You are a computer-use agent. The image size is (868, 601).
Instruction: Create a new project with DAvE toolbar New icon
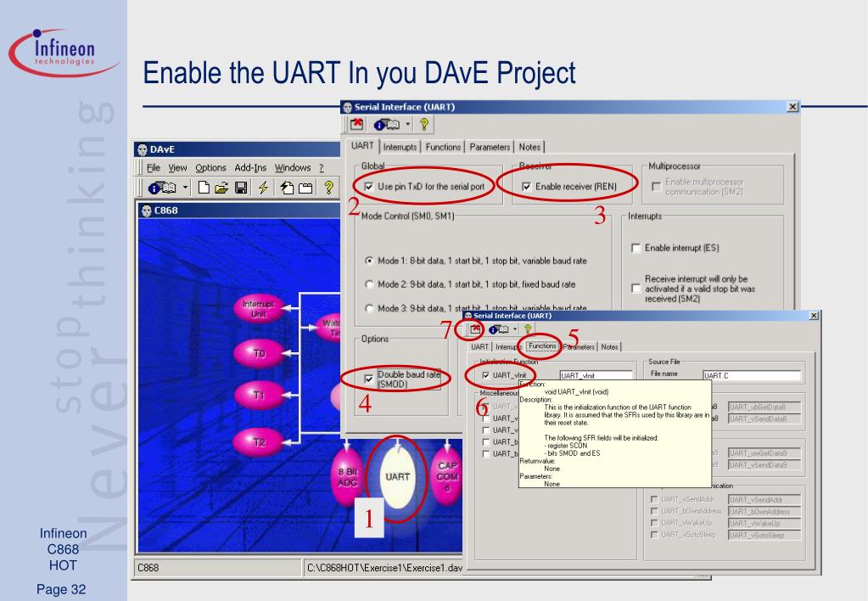(204, 188)
